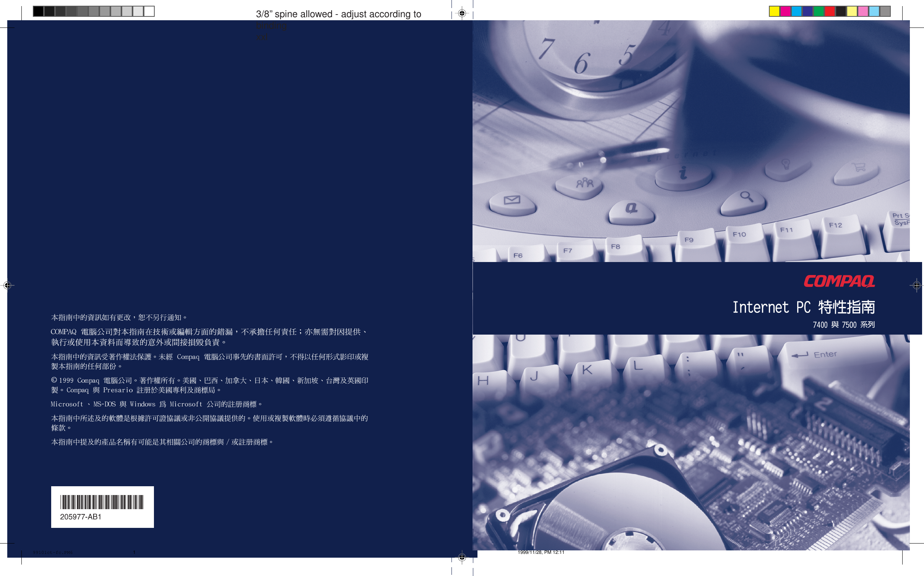The width and height of the screenshot is (924, 576).
Task: Click the info 'i' button on keyboard photo
Action: pyautogui.click(x=683, y=176)
